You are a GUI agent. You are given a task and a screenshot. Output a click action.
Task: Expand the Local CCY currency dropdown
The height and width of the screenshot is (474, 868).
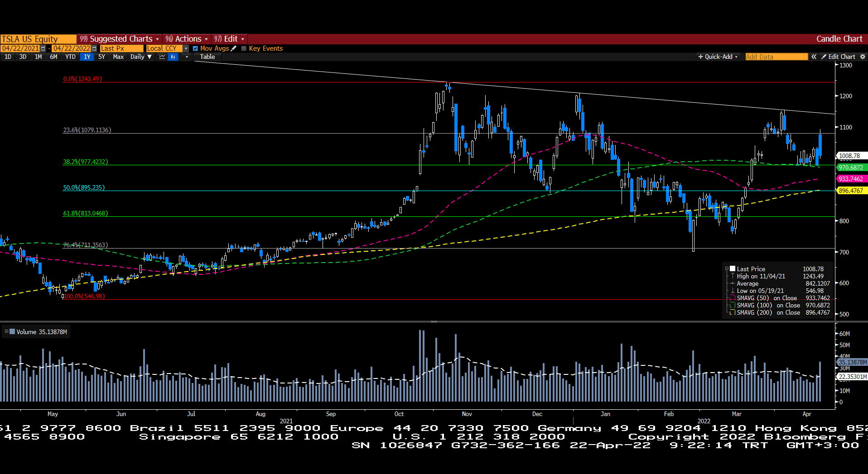click(x=185, y=48)
